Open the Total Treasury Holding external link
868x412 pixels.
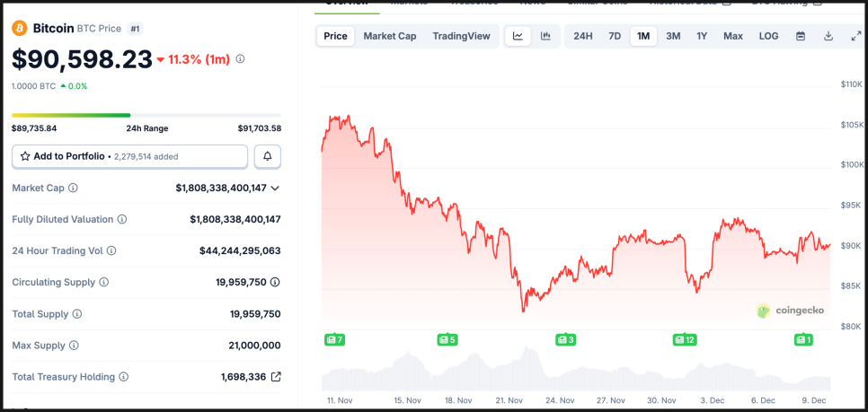click(x=276, y=377)
